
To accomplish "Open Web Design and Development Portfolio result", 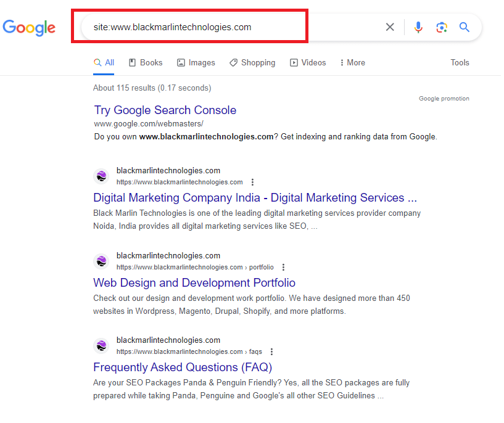I will pos(194,282).
